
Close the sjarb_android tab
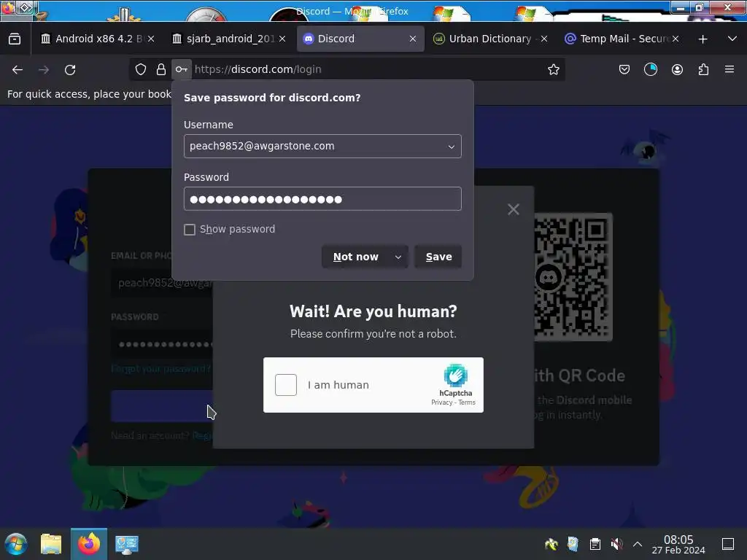282,39
